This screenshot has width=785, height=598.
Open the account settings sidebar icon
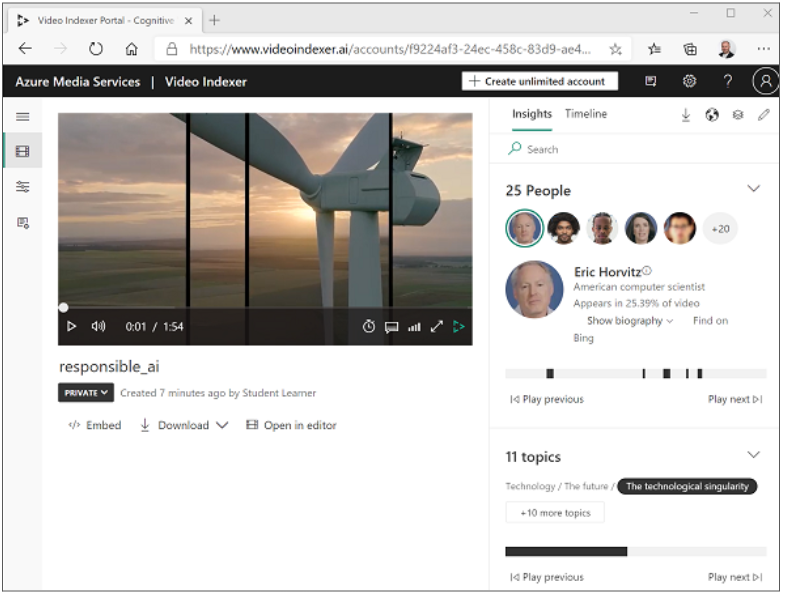coord(23,223)
